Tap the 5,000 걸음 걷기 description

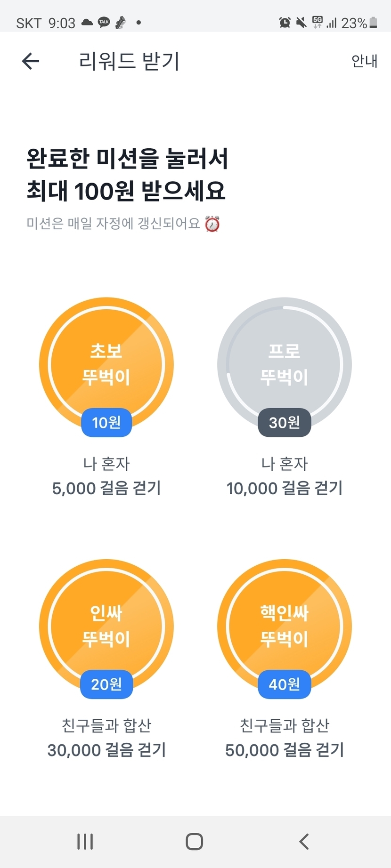106,488
